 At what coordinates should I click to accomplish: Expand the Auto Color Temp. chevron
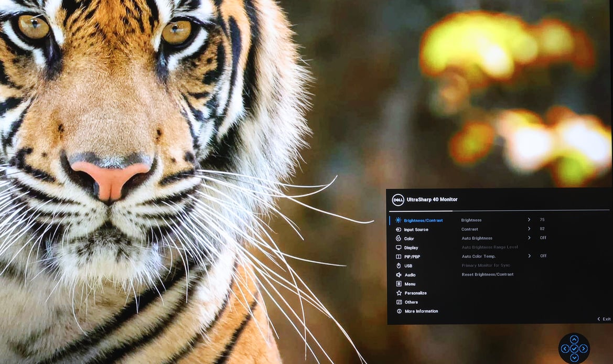point(529,256)
